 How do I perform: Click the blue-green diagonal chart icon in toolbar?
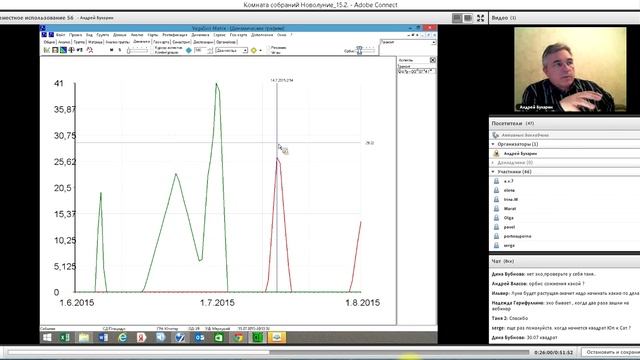pos(63,50)
